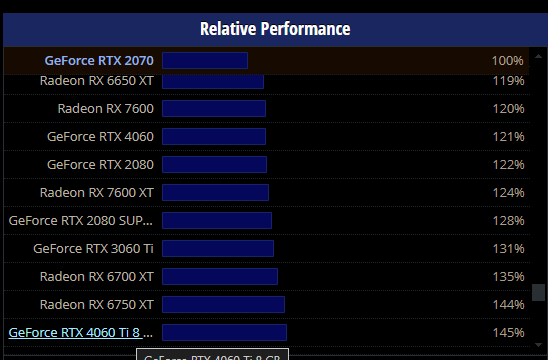Image resolution: width=548 pixels, height=360 pixels.
Task: Select Radeon RX 6750 XT in the list
Action: (x=96, y=304)
